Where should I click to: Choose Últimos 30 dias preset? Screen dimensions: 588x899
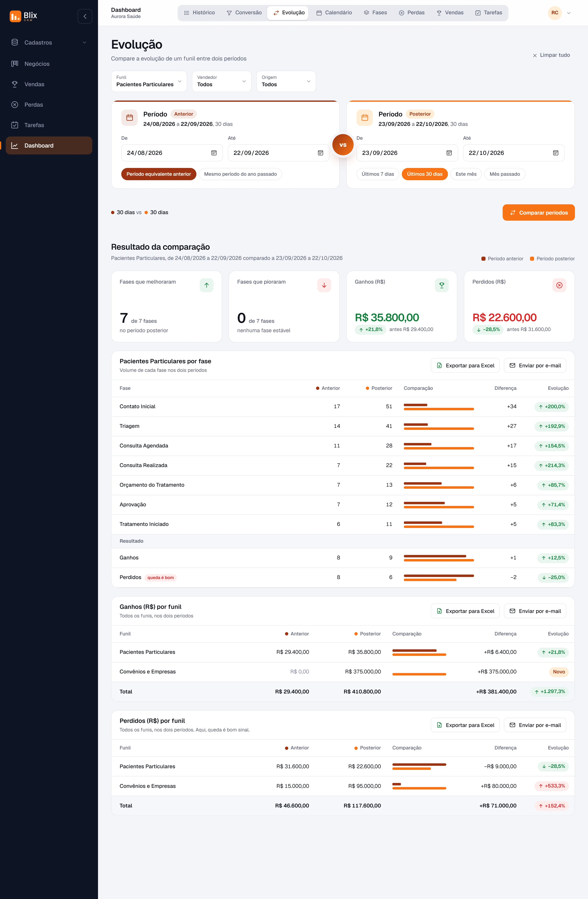pyautogui.click(x=425, y=174)
